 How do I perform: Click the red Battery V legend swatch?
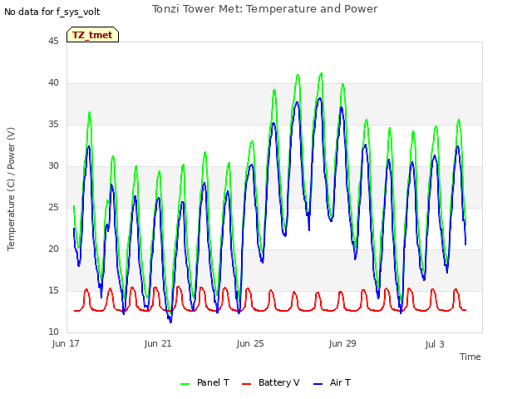click(246, 384)
